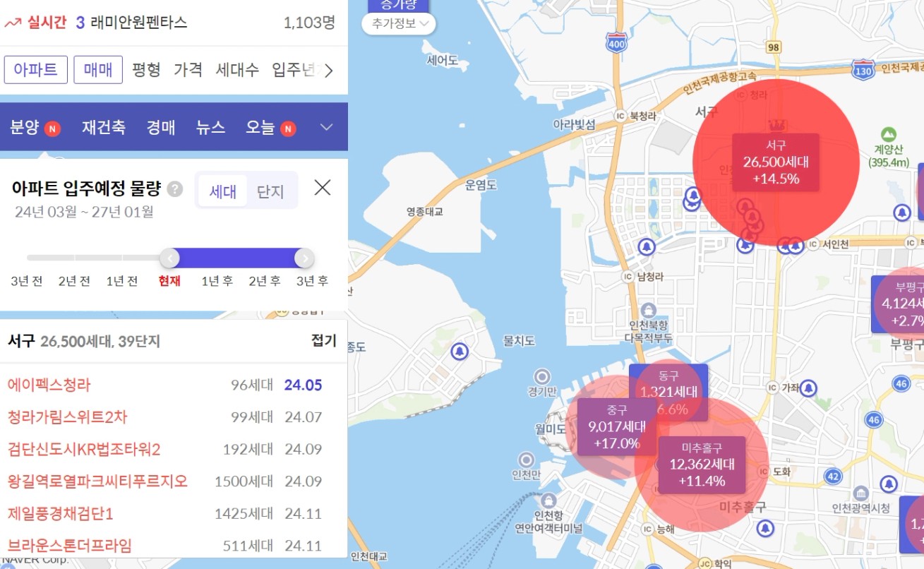Expand the 추가정보 dropdown on map
The width and height of the screenshot is (924, 569).
coord(399,23)
